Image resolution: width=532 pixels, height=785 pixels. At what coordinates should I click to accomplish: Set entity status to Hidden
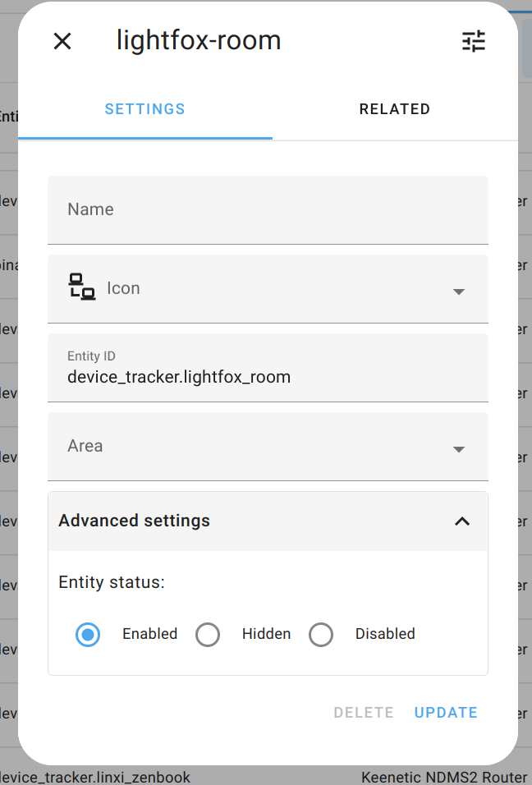(208, 634)
